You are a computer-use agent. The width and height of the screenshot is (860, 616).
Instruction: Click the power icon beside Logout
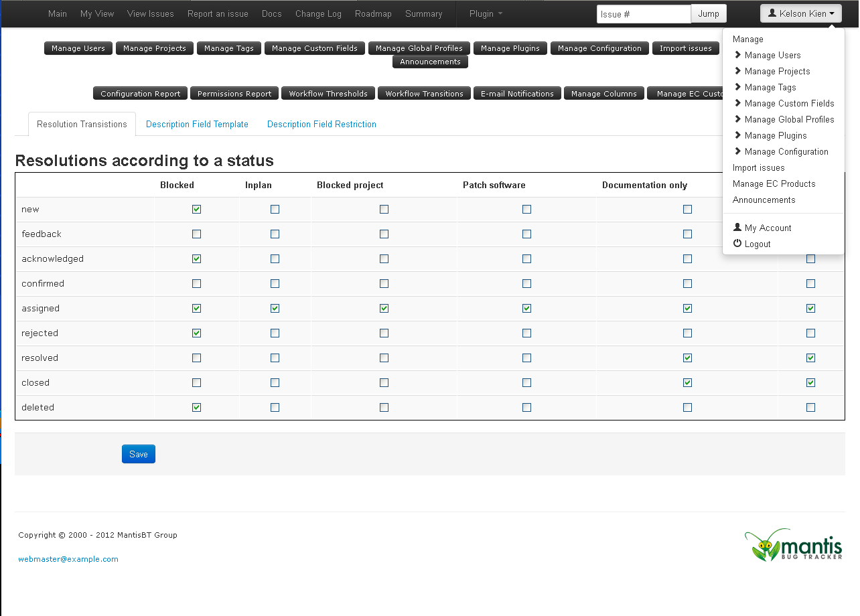pos(737,244)
